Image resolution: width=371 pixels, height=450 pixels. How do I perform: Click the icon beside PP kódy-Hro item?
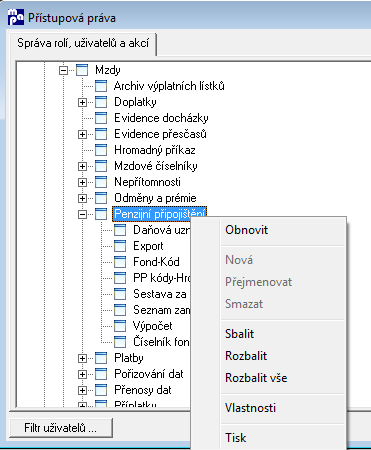(x=120, y=278)
